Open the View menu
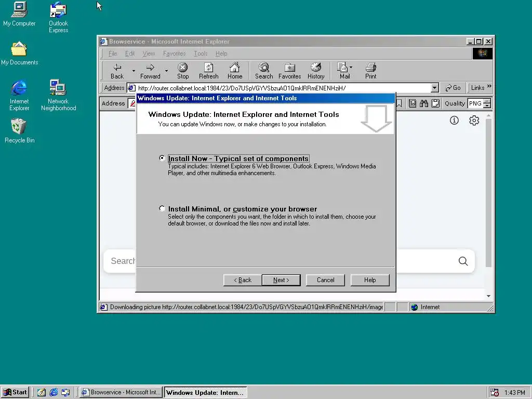The width and height of the screenshot is (532, 399). [149, 54]
